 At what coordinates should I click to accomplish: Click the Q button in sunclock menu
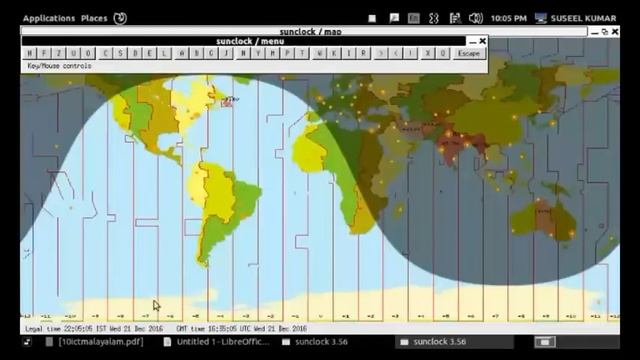pyautogui.click(x=443, y=53)
